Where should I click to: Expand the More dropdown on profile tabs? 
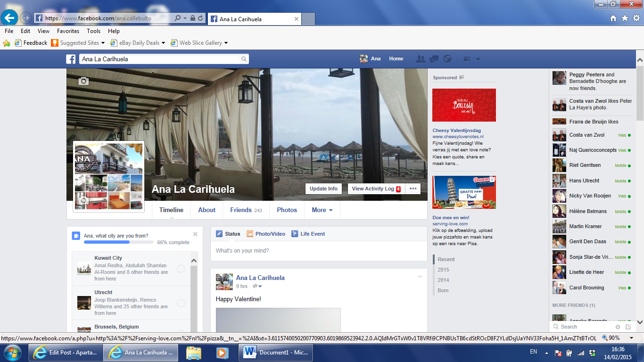click(322, 210)
